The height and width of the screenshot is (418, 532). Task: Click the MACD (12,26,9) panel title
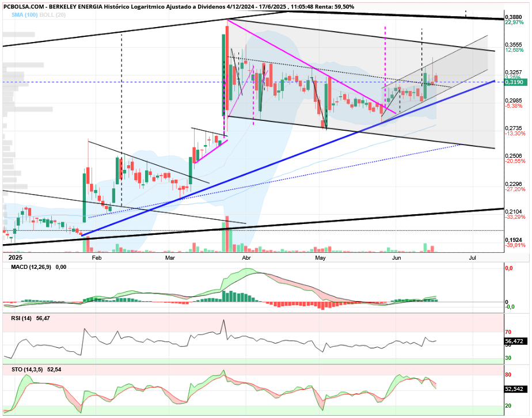(31, 267)
